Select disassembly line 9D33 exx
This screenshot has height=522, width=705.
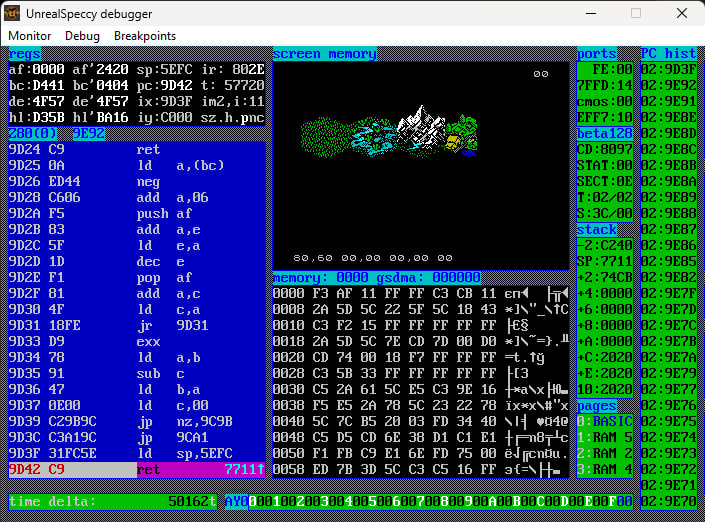(137, 342)
